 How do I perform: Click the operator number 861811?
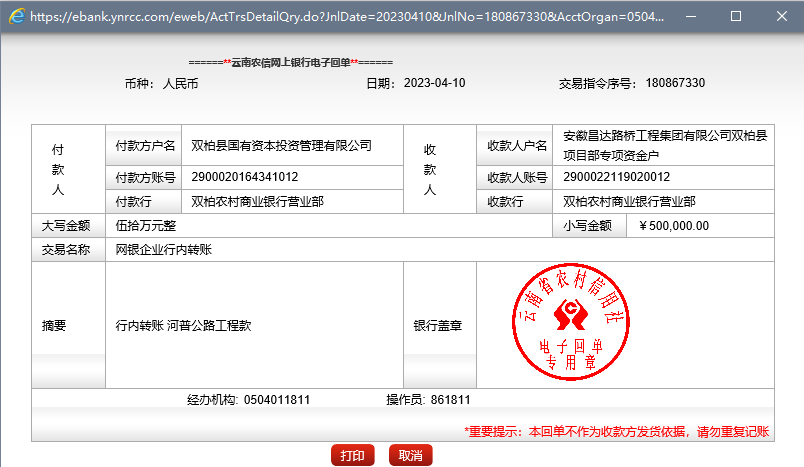click(x=450, y=400)
